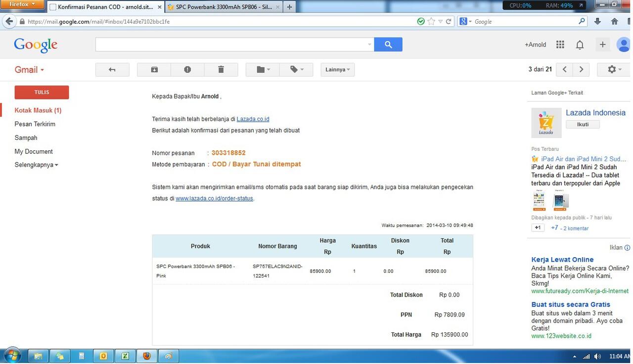633x364 pixels.
Task: Open the Move to folder dropdown
Action: coord(263,70)
